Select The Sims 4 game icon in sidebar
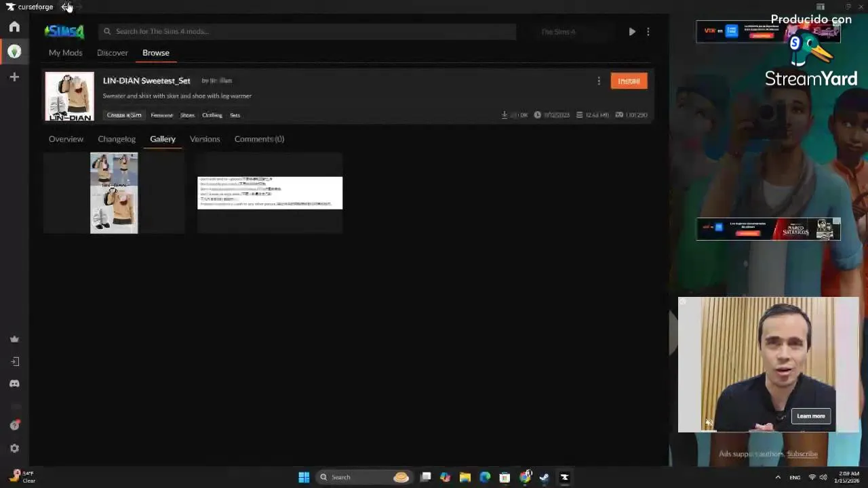Screen dimensions: 868x488 (x=14, y=52)
